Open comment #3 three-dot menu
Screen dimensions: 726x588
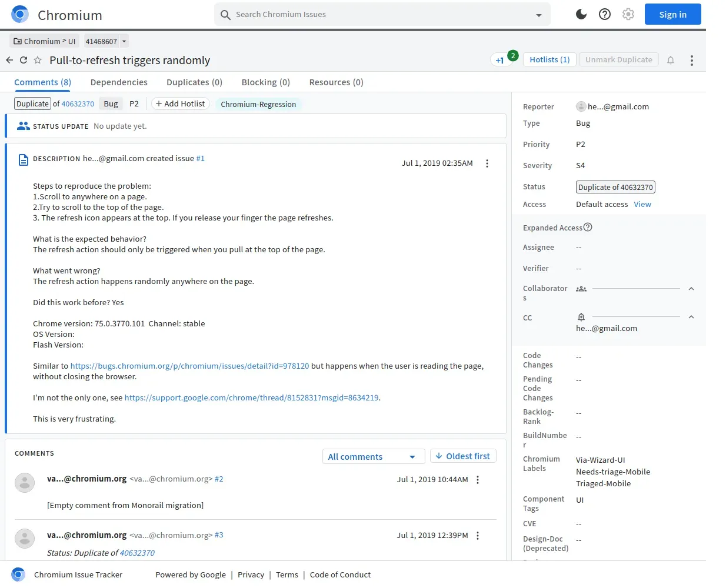[478, 536]
